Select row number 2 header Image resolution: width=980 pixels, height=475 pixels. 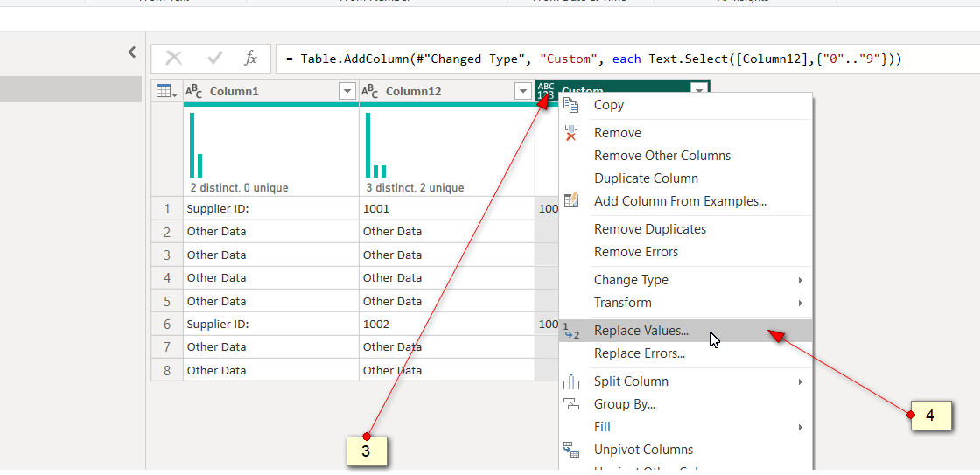tap(167, 232)
